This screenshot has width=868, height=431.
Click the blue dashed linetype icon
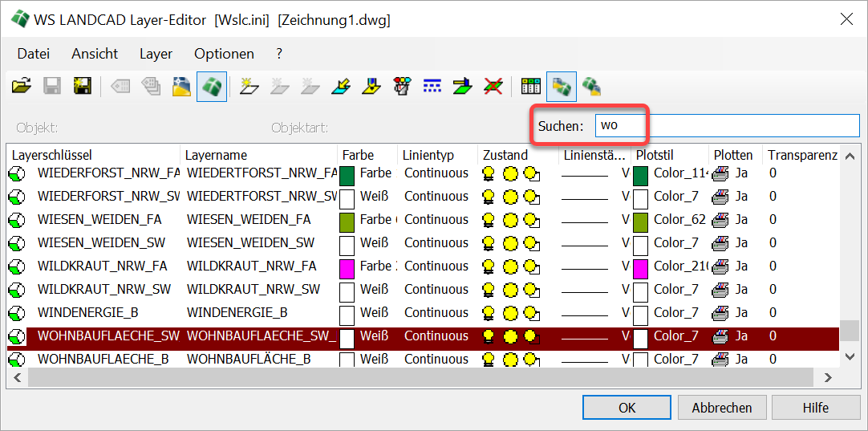coord(432,86)
